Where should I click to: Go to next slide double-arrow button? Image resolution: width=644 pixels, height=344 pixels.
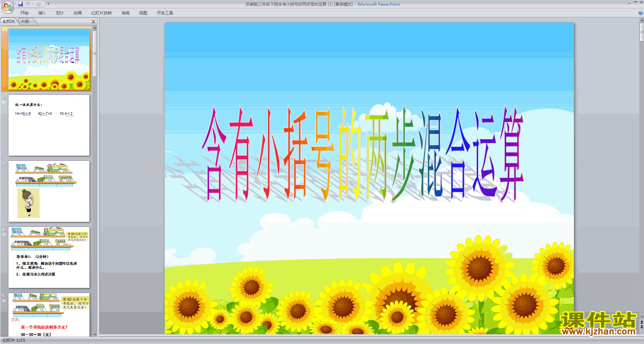pyautogui.click(x=642, y=327)
